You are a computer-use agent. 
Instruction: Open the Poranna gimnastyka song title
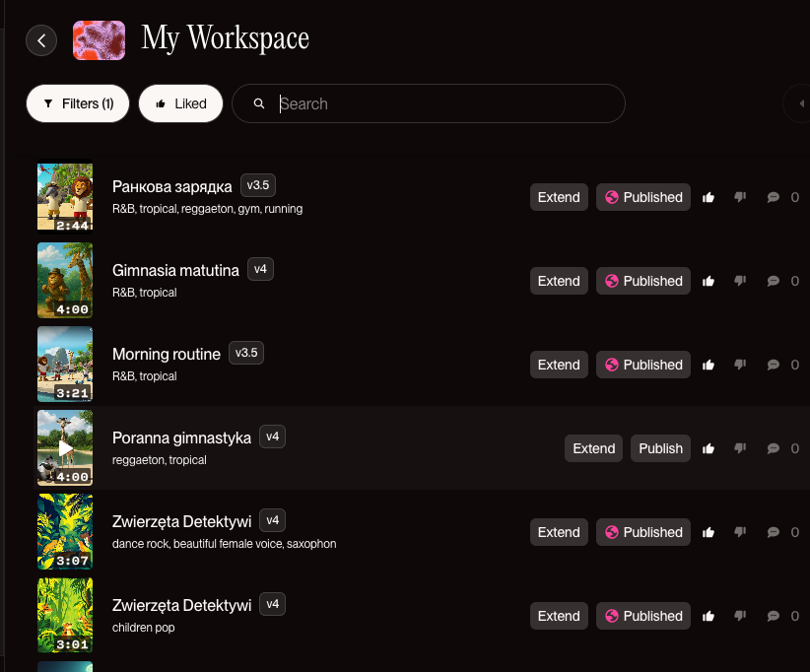(x=181, y=437)
